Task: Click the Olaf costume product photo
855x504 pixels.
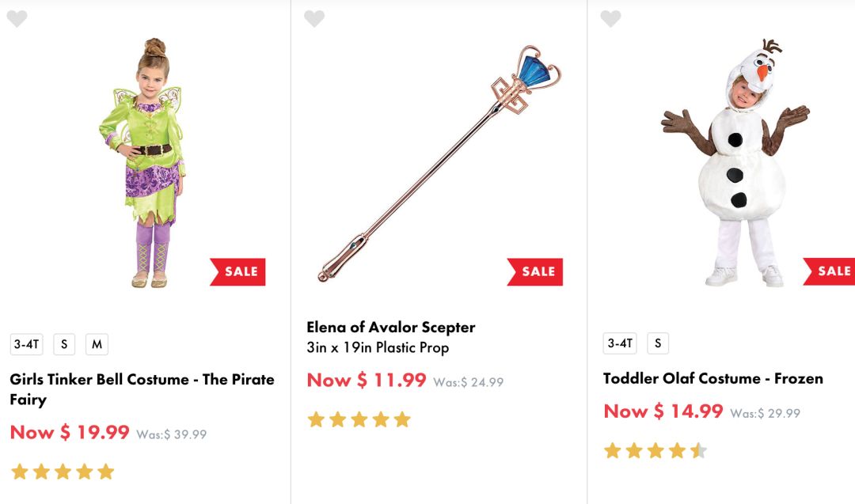Action: 736,162
